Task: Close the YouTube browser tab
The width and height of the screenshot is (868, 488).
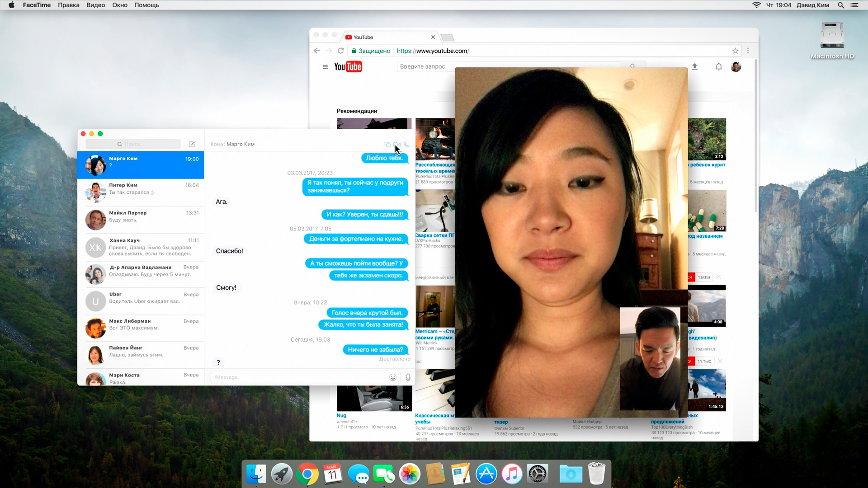Action: [x=433, y=37]
